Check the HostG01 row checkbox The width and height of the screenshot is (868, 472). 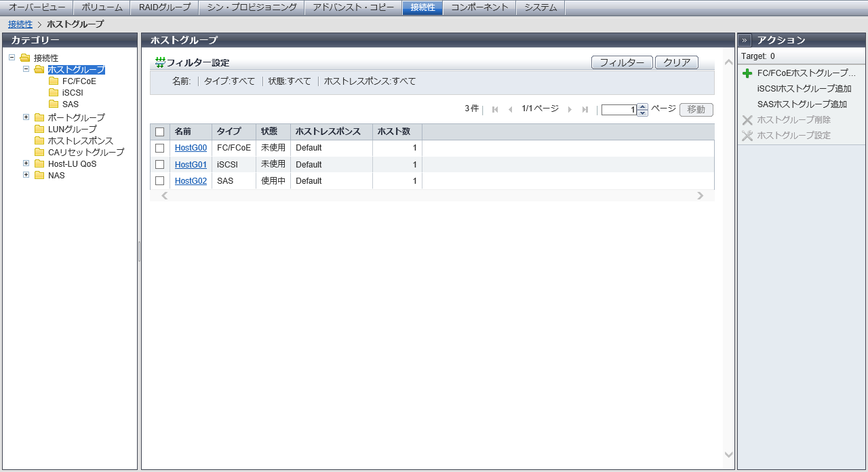click(160, 164)
